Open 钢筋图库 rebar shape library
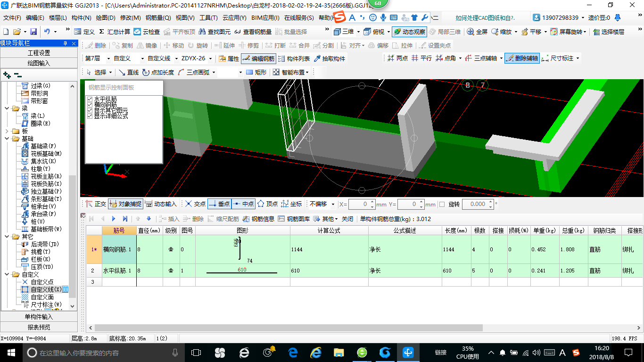 (294, 219)
